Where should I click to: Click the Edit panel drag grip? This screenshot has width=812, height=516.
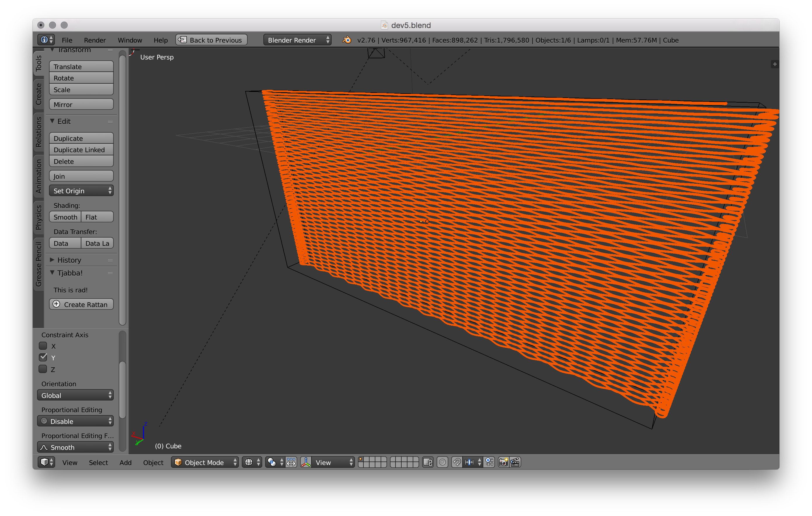[110, 122]
